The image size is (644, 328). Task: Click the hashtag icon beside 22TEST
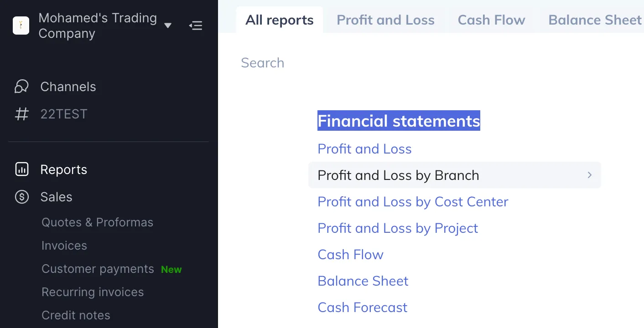[21, 114]
